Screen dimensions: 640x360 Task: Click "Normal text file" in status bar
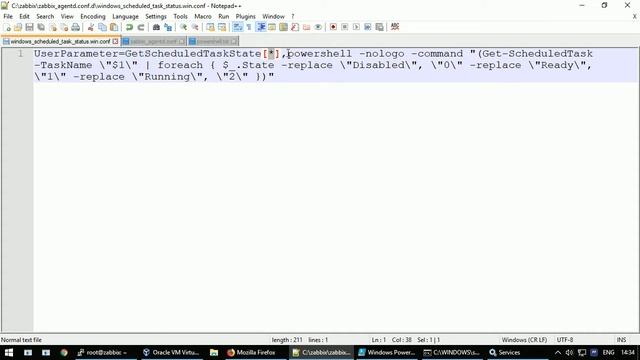click(21, 340)
